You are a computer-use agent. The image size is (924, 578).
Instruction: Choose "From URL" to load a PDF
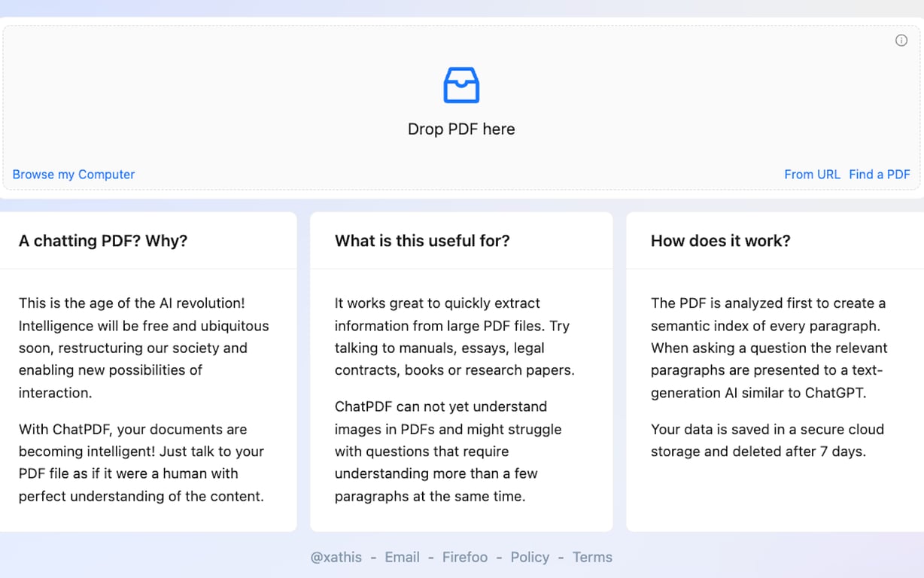point(812,174)
